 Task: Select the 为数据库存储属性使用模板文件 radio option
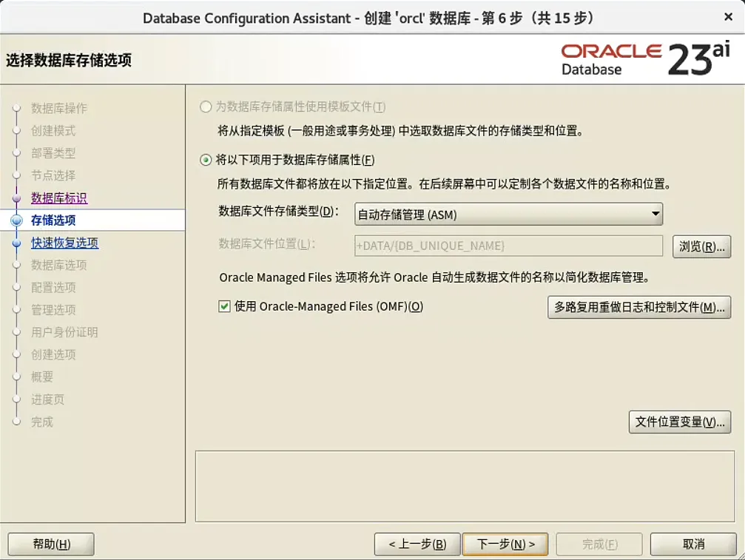coord(204,107)
